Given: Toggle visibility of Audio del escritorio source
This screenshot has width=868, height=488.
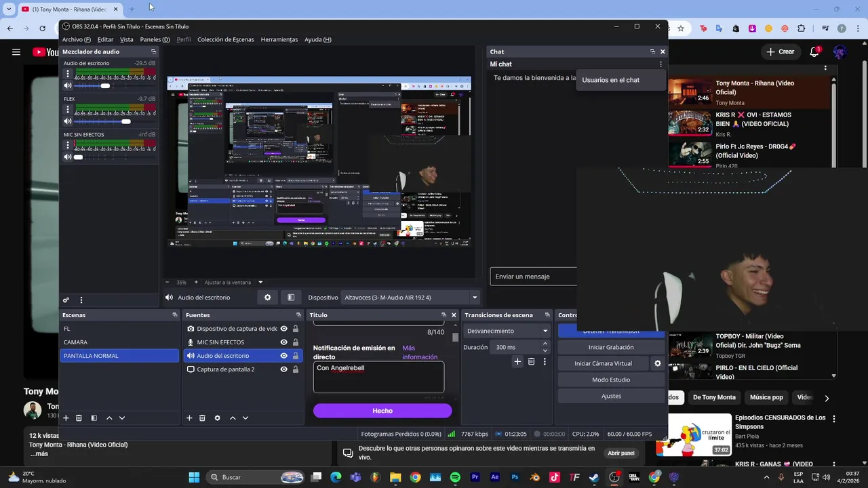Looking at the screenshot, I should point(283,356).
